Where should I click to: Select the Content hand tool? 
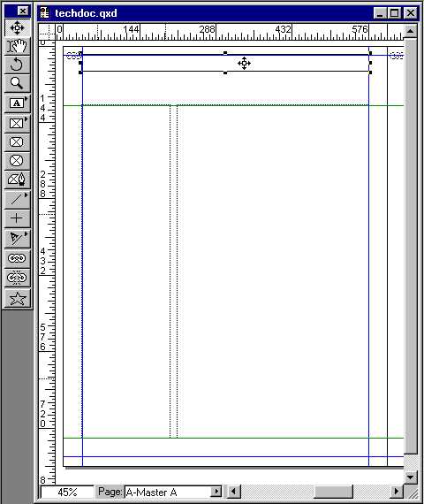coord(18,46)
